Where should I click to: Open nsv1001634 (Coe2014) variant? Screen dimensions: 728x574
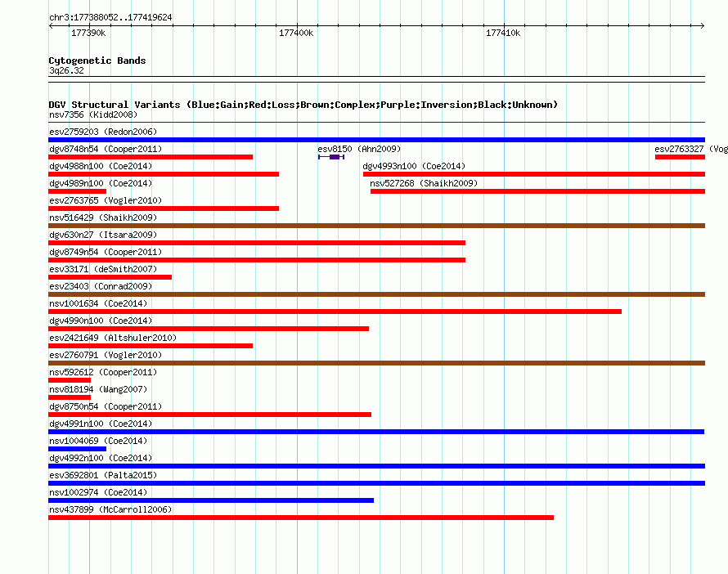pyautogui.click(x=98, y=303)
